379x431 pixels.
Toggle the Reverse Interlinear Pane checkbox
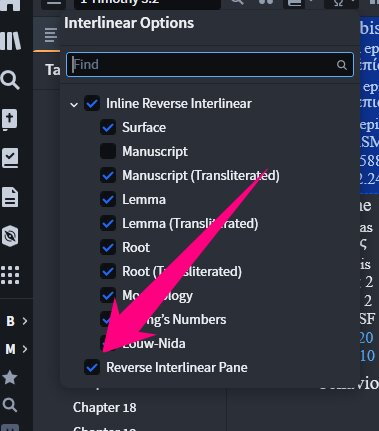[92, 367]
